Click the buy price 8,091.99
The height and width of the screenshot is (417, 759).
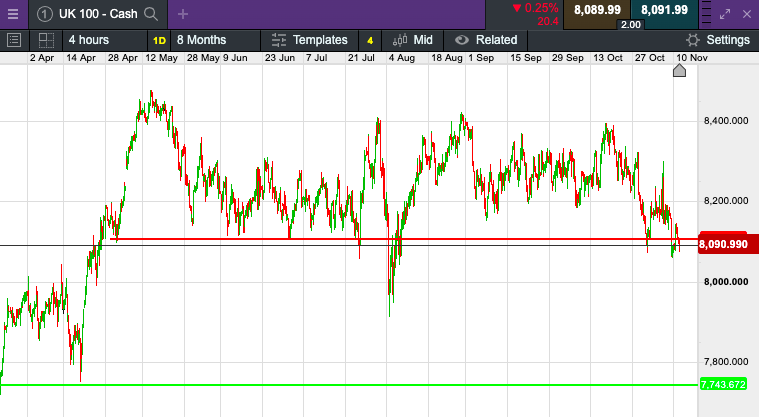664,10
